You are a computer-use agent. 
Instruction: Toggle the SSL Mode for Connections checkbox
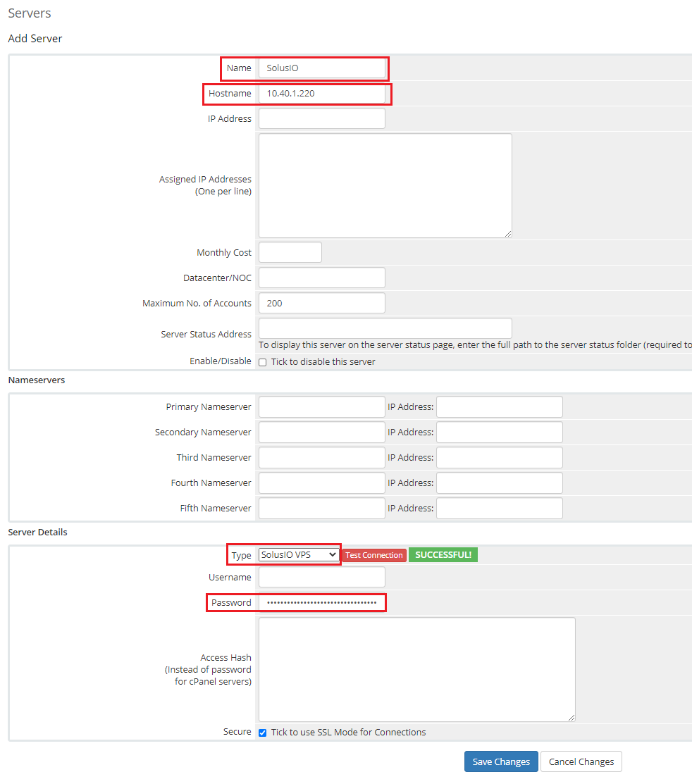pos(263,733)
